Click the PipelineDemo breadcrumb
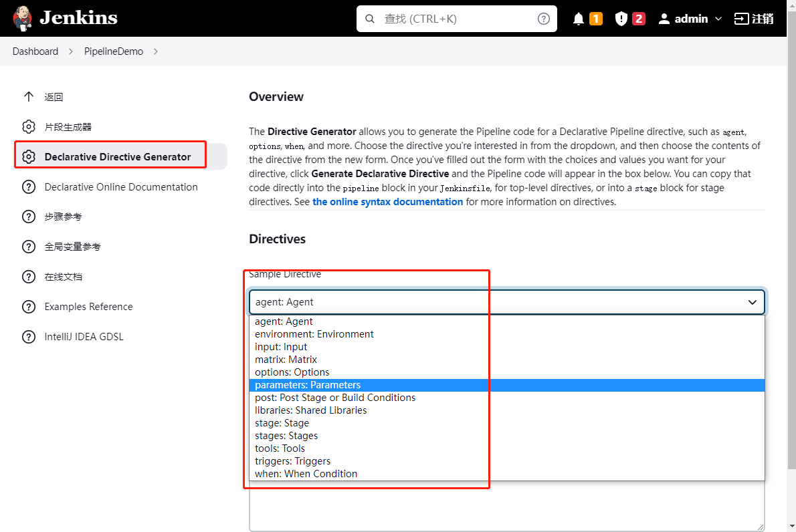This screenshot has height=532, width=796. pos(114,51)
